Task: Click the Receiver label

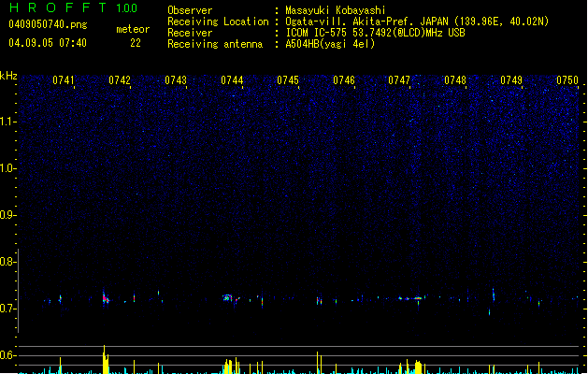Action: [190, 33]
